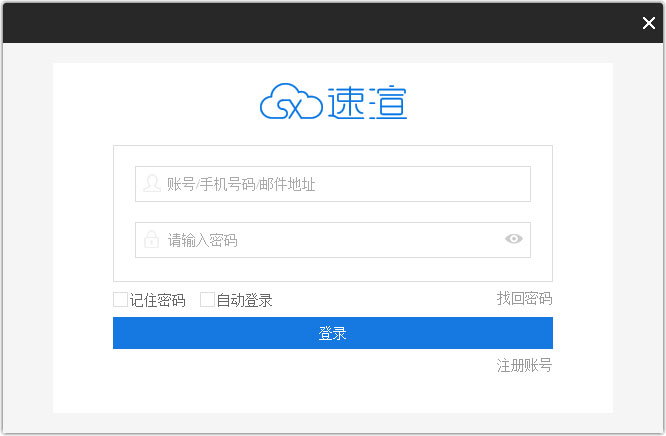Click the user avatar icon in account field

point(151,184)
